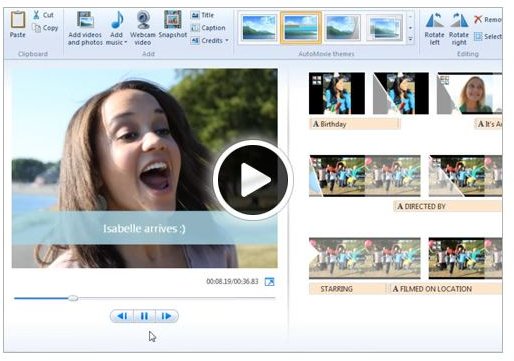Click the Credits button
This screenshot has height=361, width=514.
pyautogui.click(x=207, y=41)
